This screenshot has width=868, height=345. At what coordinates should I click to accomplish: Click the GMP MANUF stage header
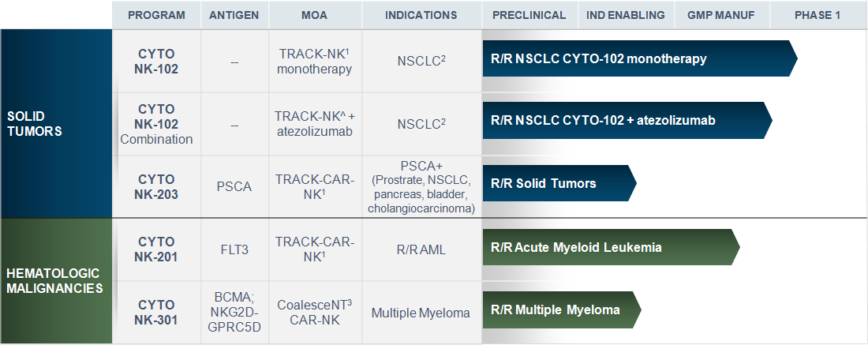pyautogui.click(x=722, y=15)
